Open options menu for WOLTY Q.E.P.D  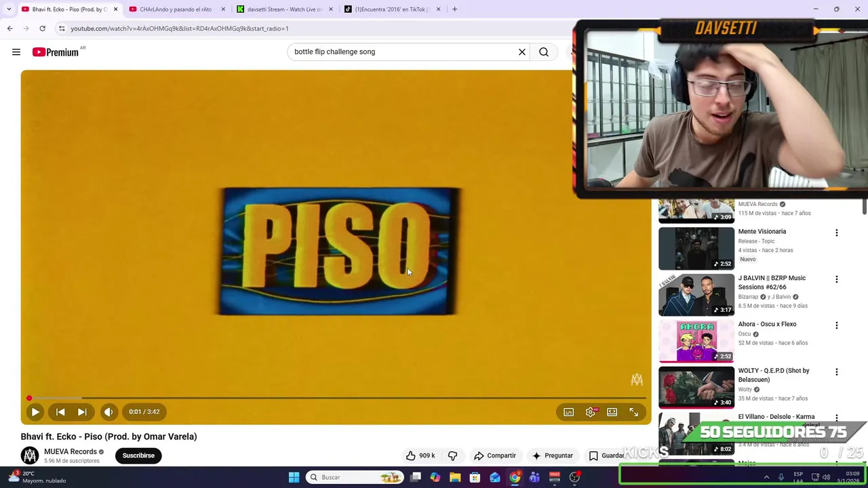click(x=836, y=372)
